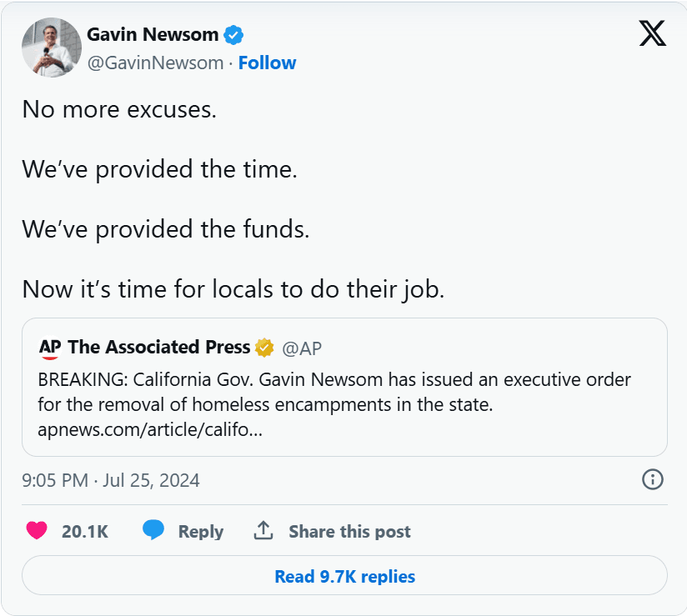Open Read 9.7K replies
The image size is (687, 616).
(344, 576)
